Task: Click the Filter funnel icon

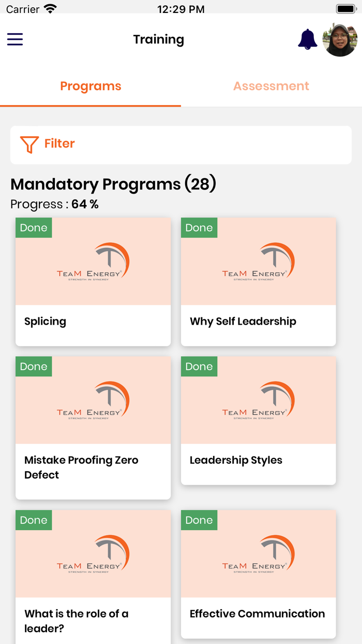Action: (x=29, y=144)
